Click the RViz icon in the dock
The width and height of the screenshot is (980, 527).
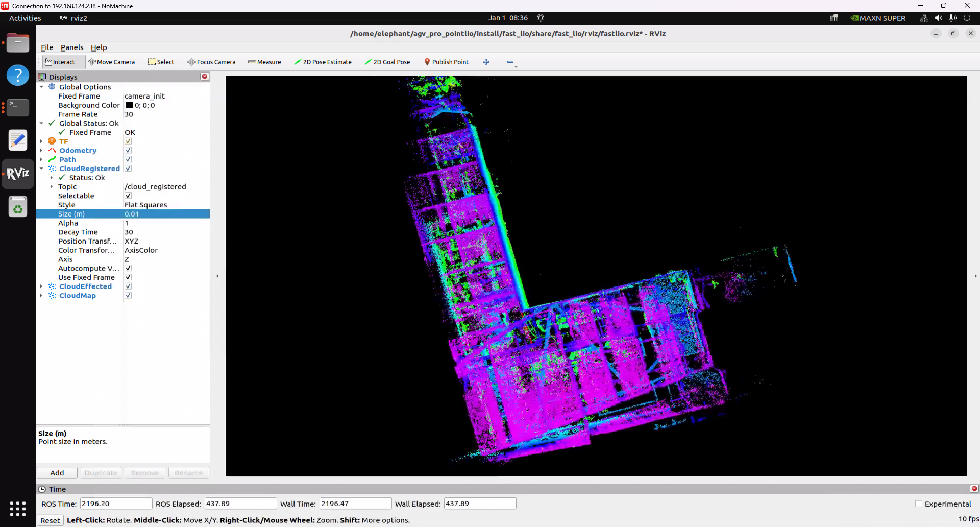pyautogui.click(x=18, y=174)
